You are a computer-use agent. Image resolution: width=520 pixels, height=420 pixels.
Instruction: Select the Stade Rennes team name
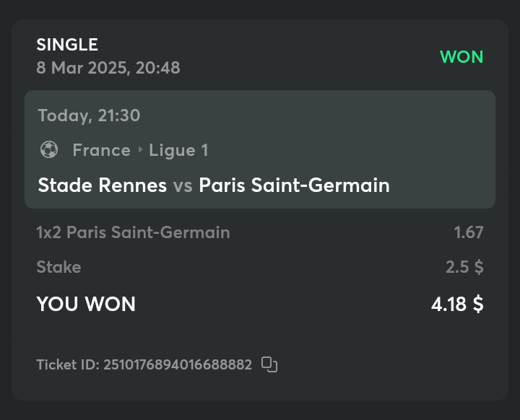102,185
